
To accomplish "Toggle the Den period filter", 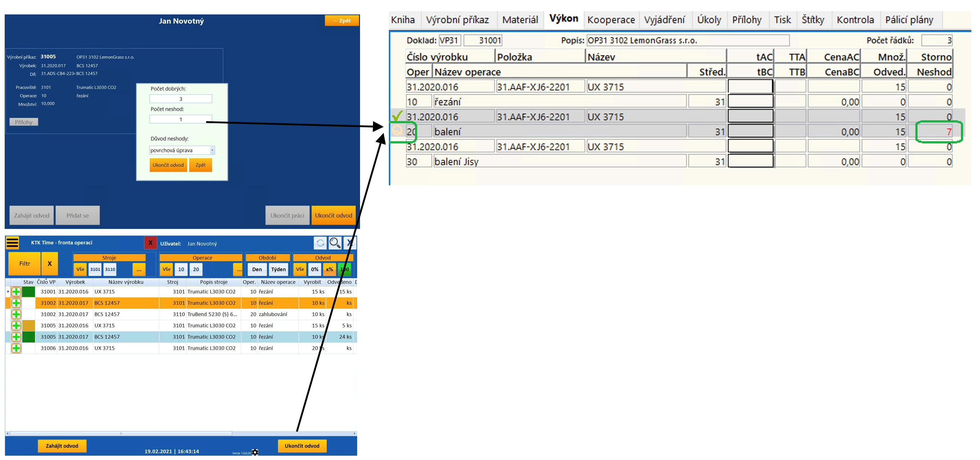I will pyautogui.click(x=257, y=269).
